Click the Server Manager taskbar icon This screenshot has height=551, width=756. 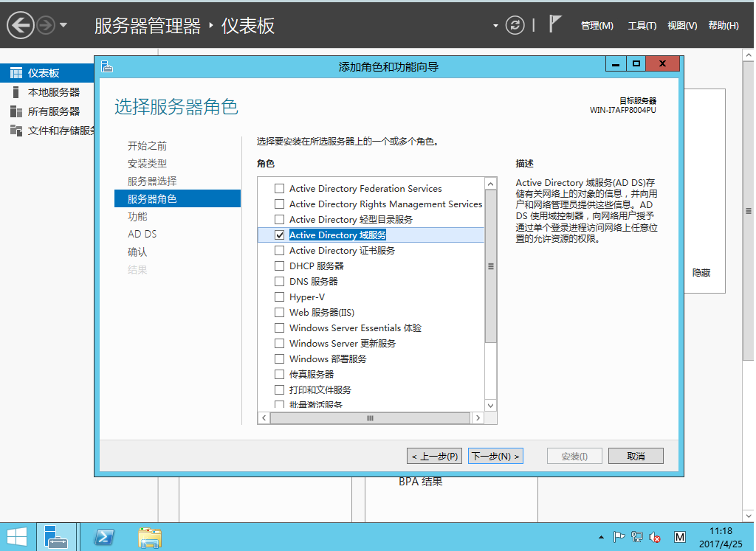coord(57,536)
